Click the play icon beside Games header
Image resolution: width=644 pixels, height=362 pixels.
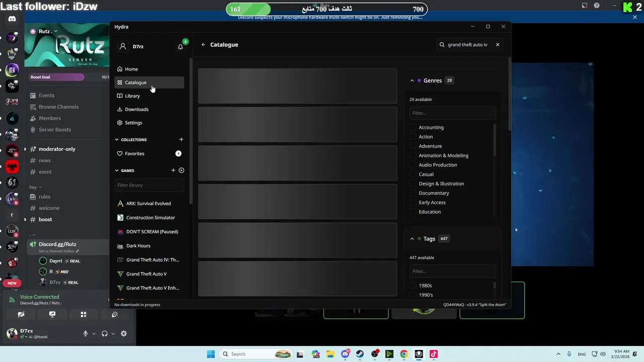coord(182,170)
